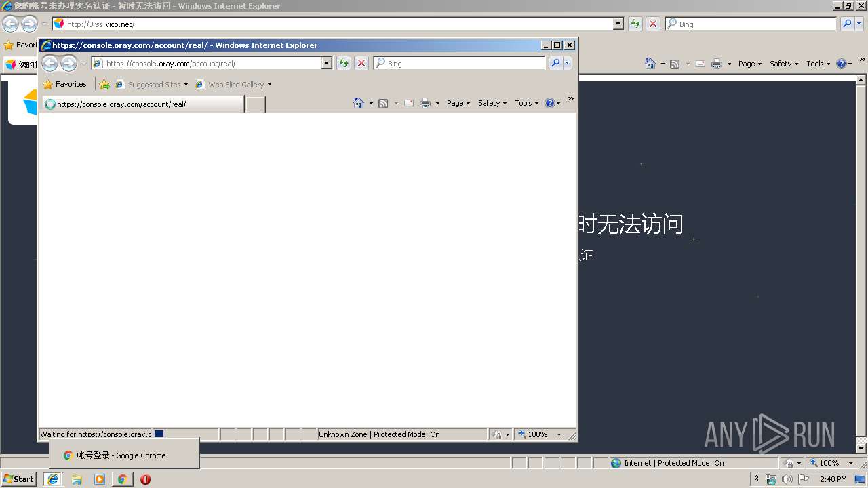The width and height of the screenshot is (868, 488).
Task: Open address dropdown in background window
Action: point(618,24)
